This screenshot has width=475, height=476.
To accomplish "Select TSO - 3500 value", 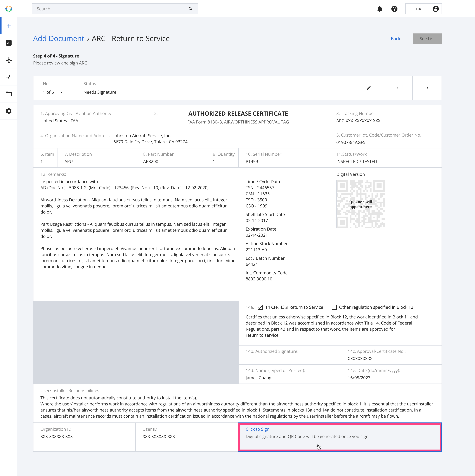I will click(256, 200).
